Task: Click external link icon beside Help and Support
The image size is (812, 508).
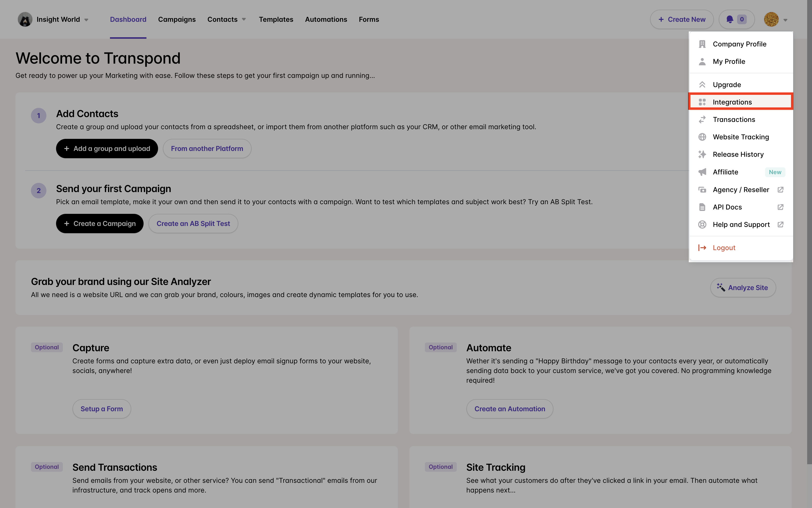Action: coord(780,225)
